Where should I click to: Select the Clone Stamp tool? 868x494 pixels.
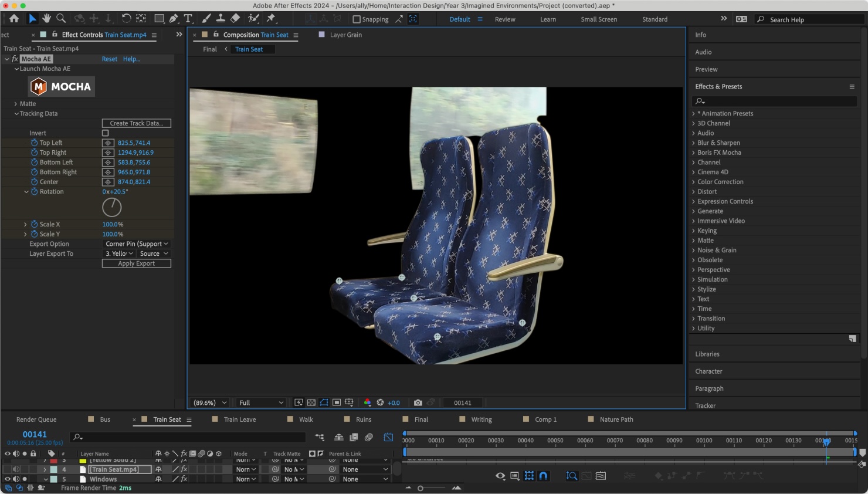tap(221, 19)
